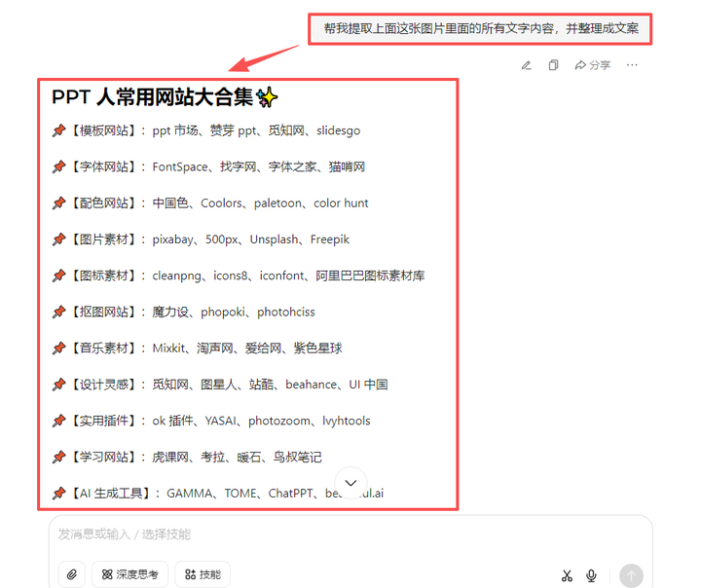This screenshot has height=588, width=701.
Task: Share the message via 分享
Action: coord(592,65)
